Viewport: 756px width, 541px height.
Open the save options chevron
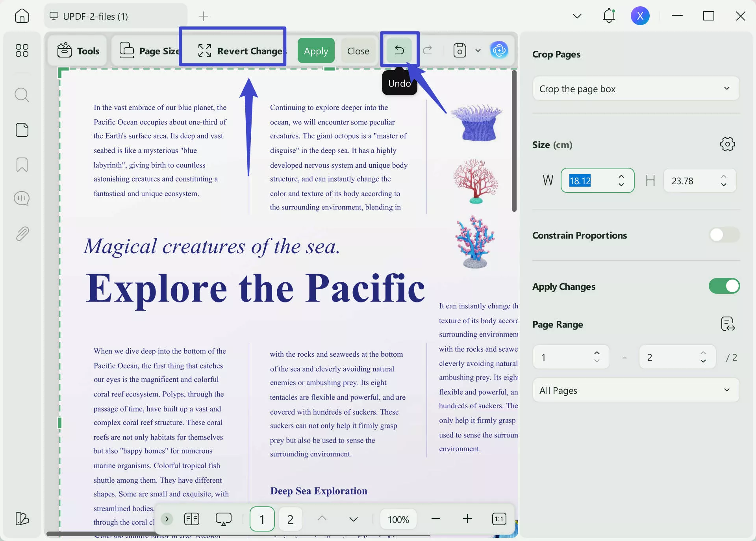tap(478, 50)
